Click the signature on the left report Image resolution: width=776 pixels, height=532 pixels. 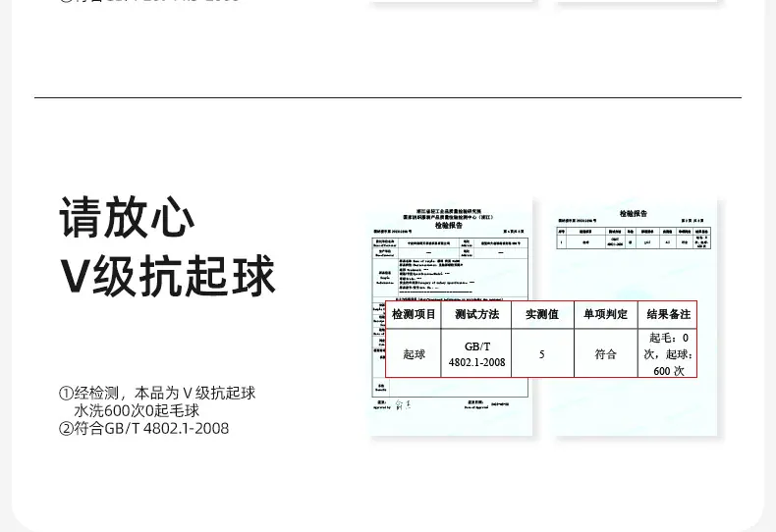pos(404,405)
